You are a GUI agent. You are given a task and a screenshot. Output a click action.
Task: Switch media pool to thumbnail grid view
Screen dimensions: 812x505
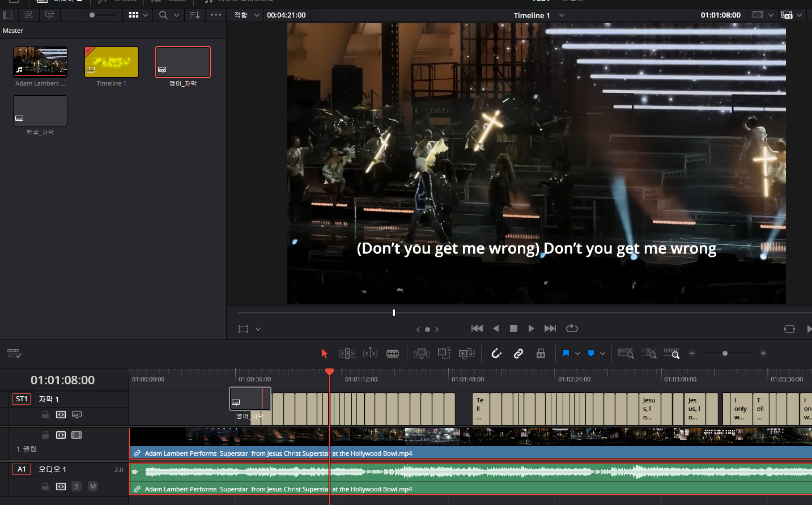click(134, 15)
